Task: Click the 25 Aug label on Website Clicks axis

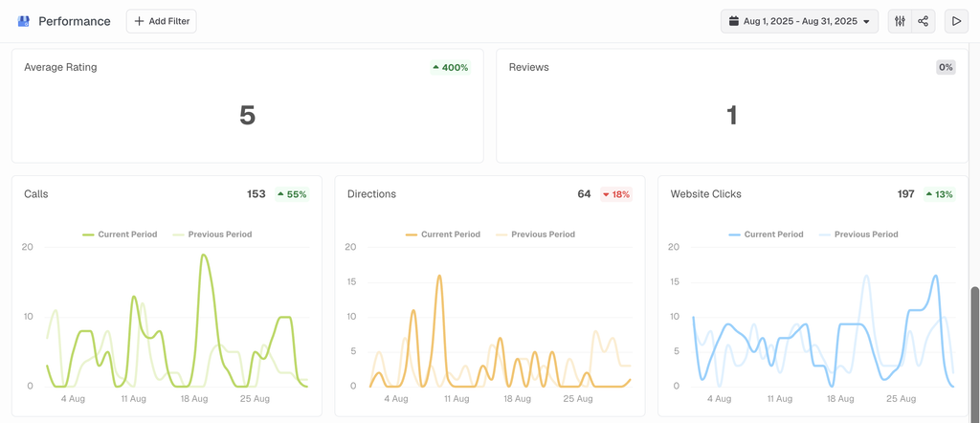Action: pos(902,399)
